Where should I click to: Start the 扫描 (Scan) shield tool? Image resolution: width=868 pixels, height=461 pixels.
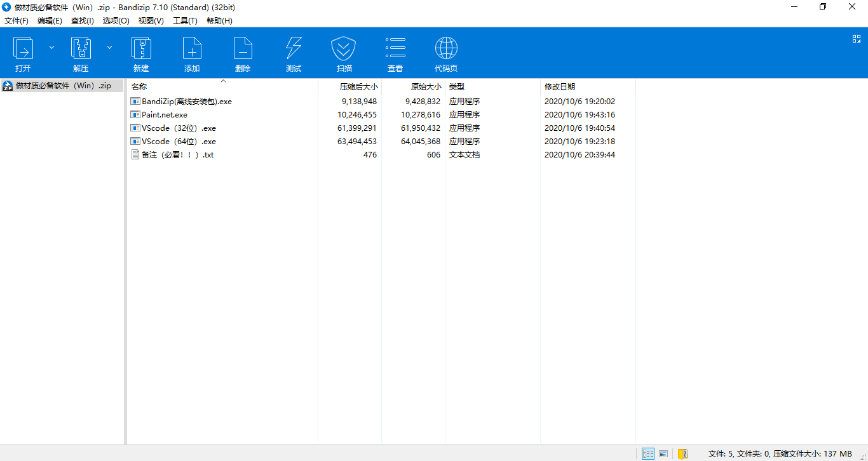tap(344, 54)
